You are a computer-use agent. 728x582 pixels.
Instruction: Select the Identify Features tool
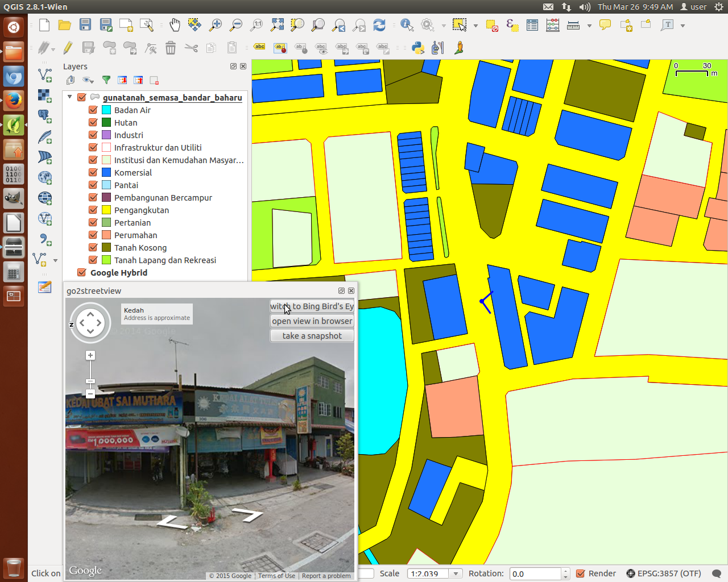tap(406, 25)
